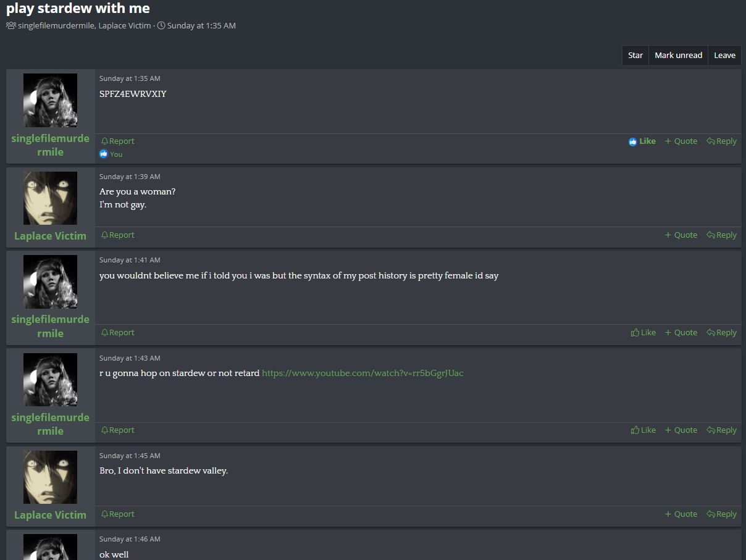Viewport: 746px width, 560px height.
Task: Click 'You' under the first message's likes
Action: (x=116, y=154)
